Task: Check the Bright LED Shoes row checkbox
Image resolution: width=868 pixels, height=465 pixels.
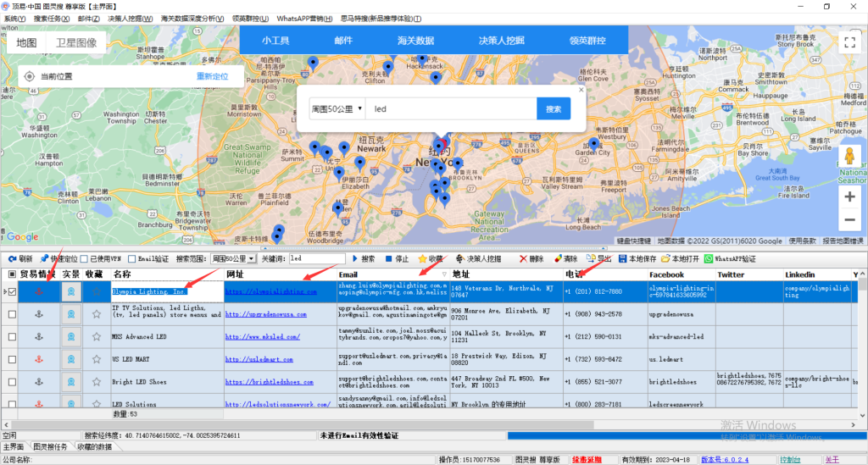Action: coord(12,382)
